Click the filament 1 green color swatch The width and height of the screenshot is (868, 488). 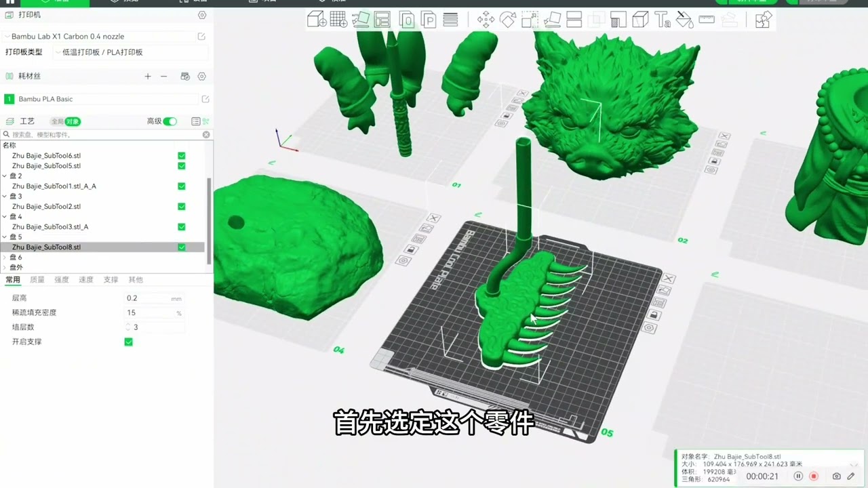[9, 99]
